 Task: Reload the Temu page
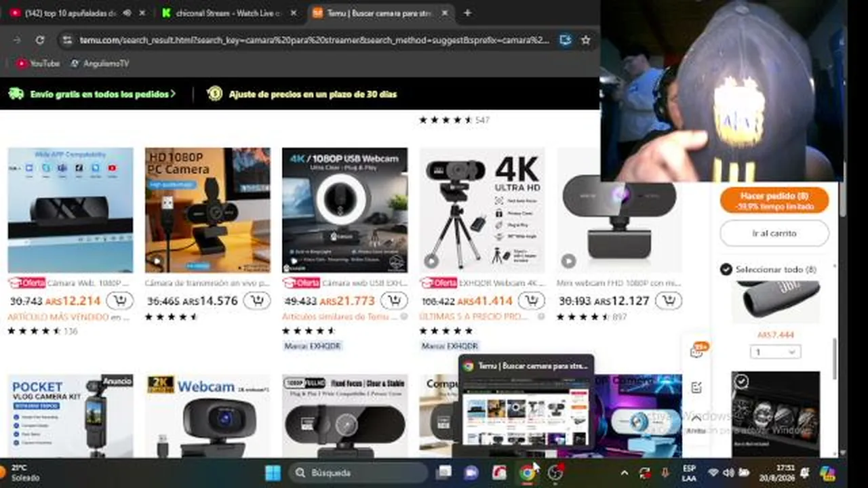pos(40,40)
